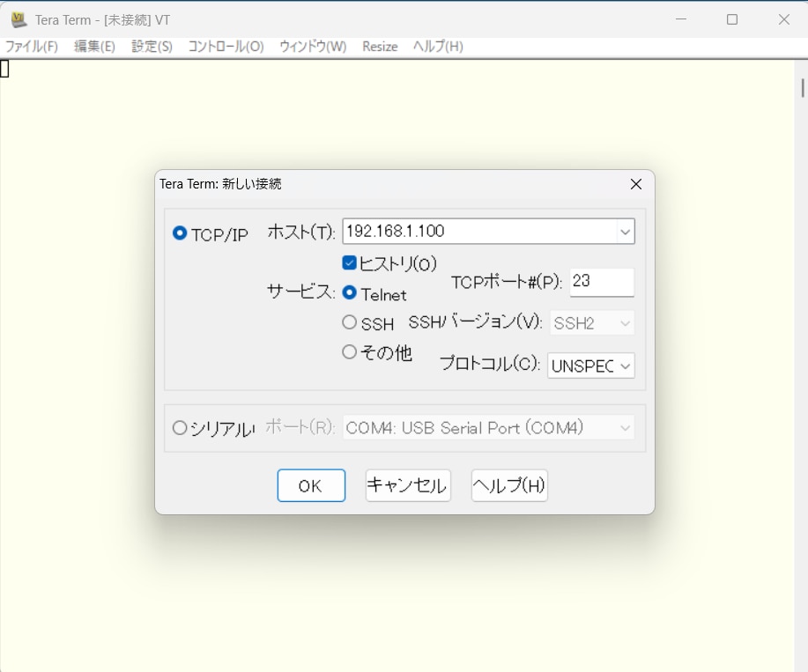Open the Resize menu
Screen dimensions: 808x672
tap(380, 47)
